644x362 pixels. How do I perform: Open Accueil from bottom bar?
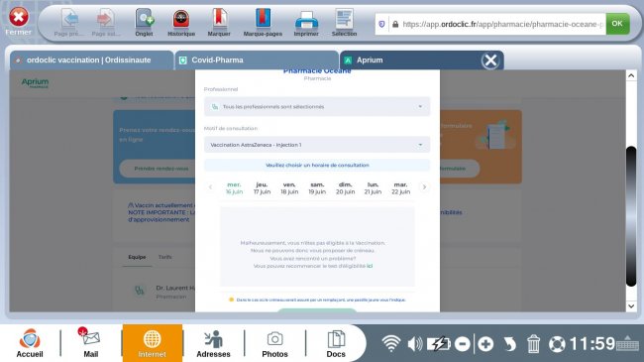click(x=30, y=343)
